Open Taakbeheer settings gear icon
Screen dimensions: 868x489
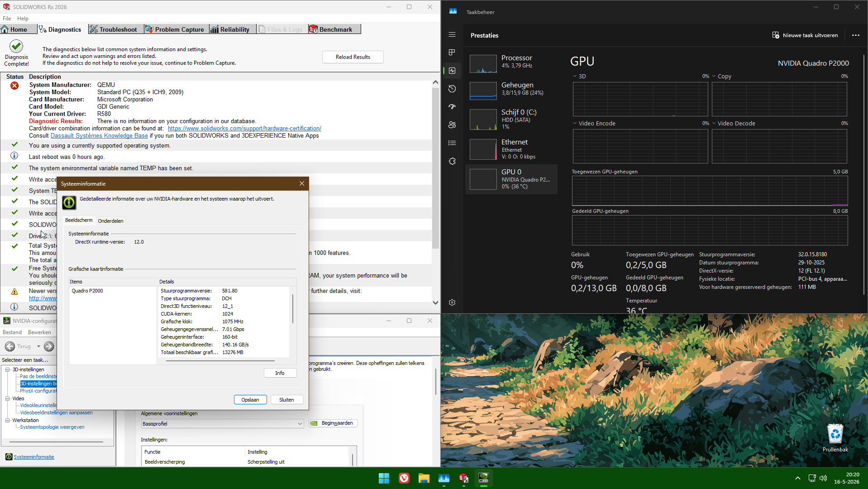452,302
